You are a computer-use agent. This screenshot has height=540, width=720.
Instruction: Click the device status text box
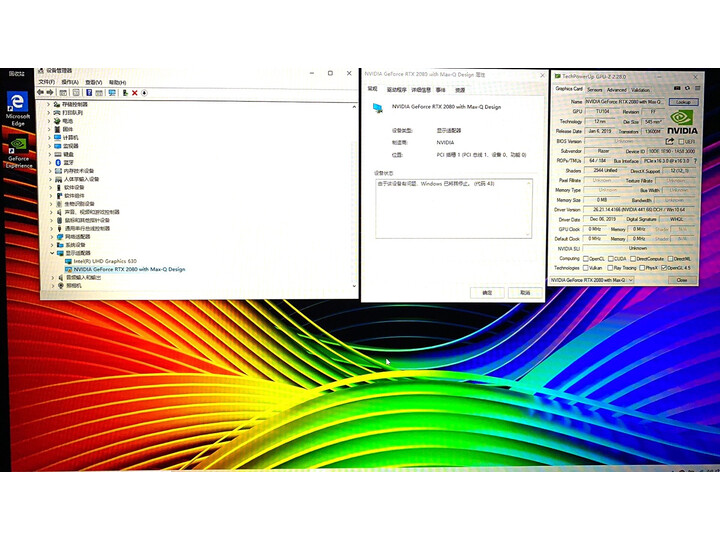(454, 208)
